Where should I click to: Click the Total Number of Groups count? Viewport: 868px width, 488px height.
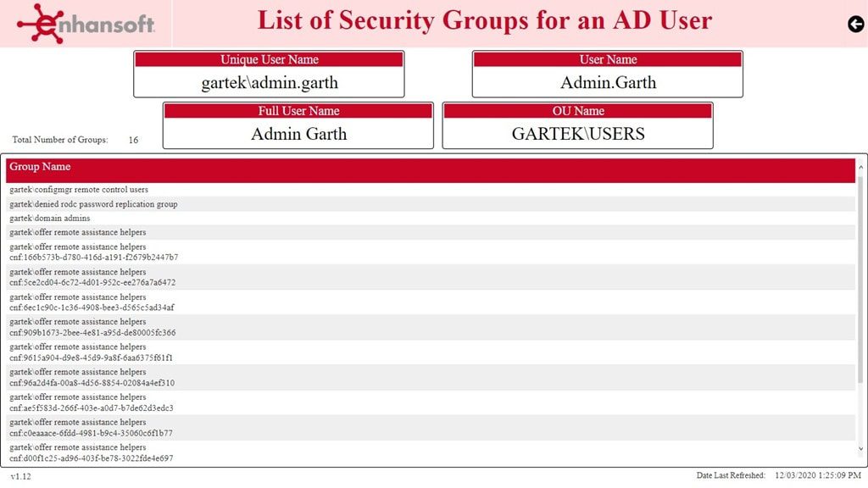(133, 139)
